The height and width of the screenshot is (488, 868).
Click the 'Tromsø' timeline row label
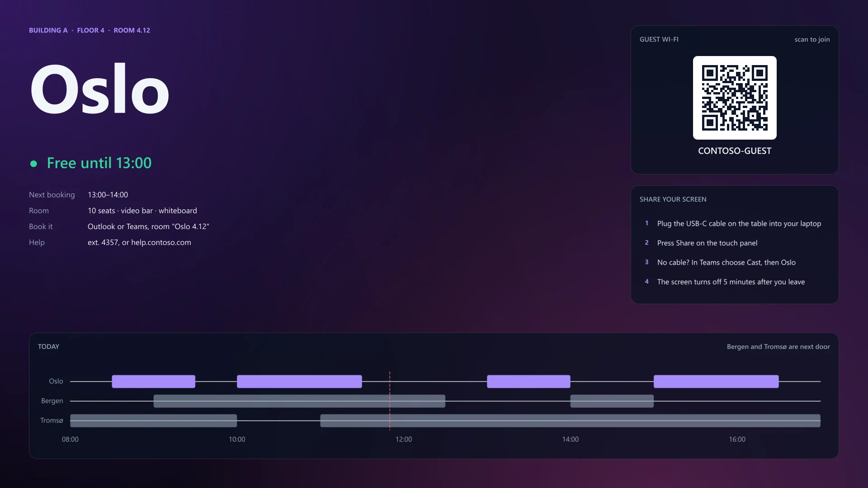pyautogui.click(x=52, y=421)
